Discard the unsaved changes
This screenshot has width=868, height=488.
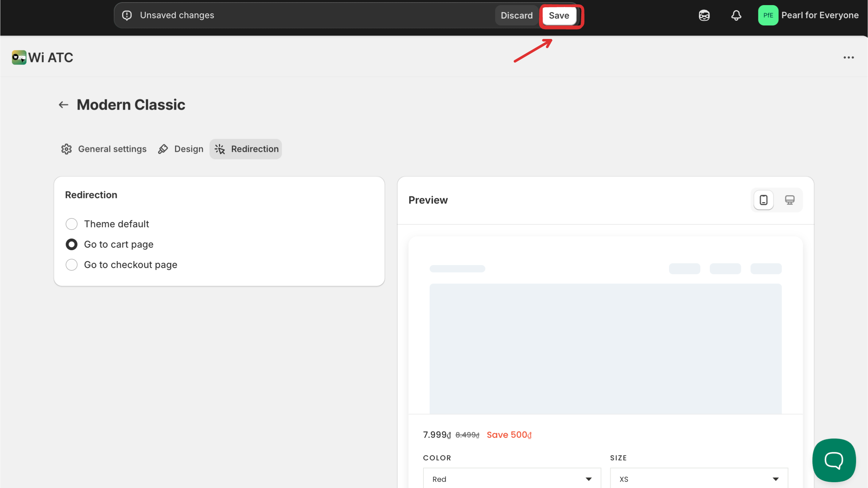pos(516,16)
